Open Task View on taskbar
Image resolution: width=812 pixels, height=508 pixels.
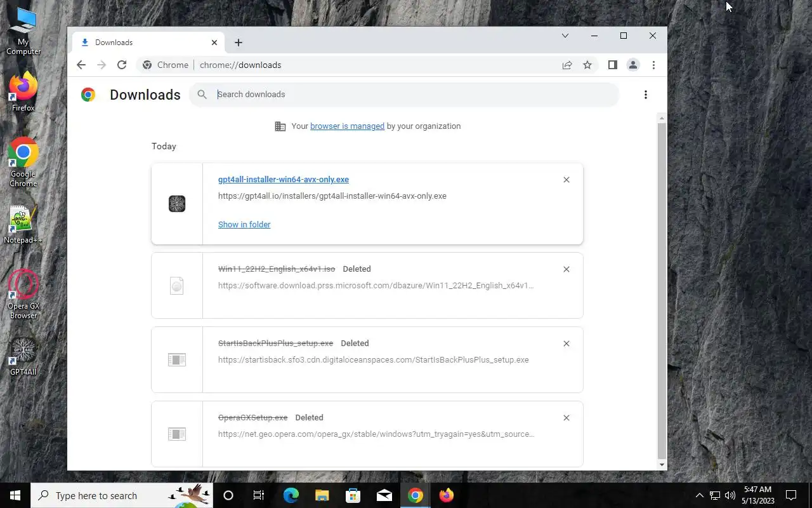click(259, 495)
